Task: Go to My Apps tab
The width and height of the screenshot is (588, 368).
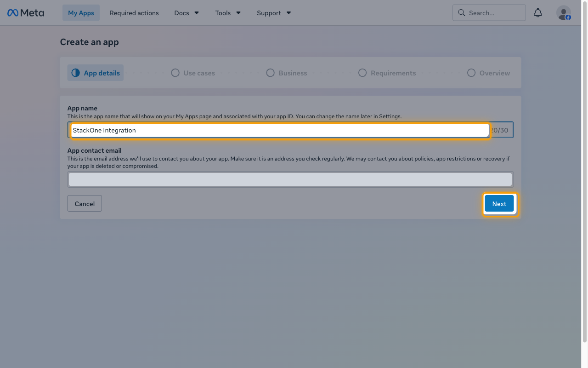Action: point(81,13)
